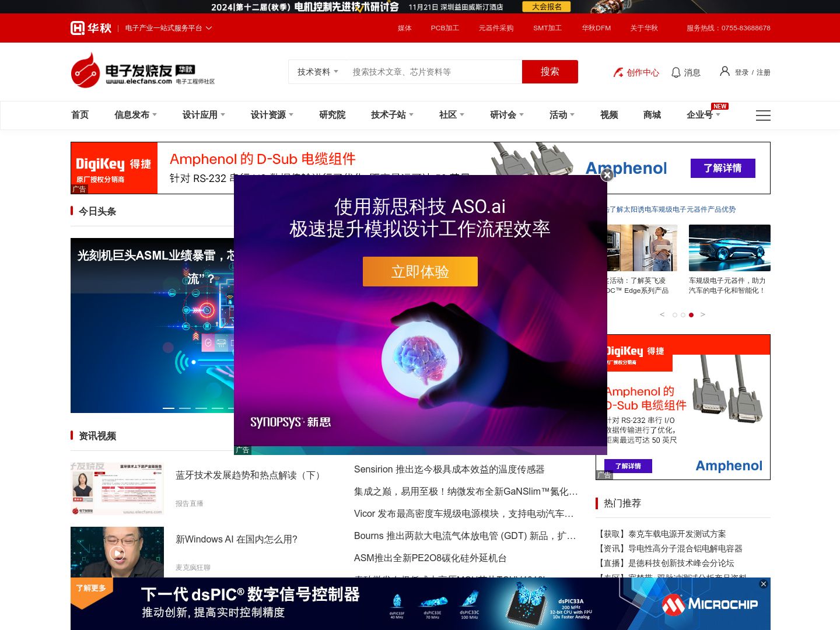Close the Synopsys popup ad with X icon
840x630 pixels.
pyautogui.click(x=607, y=174)
